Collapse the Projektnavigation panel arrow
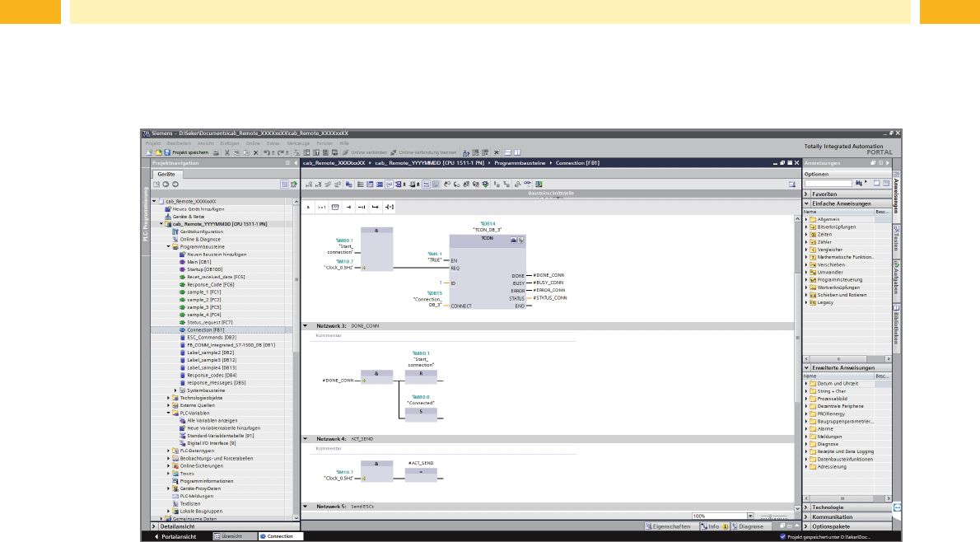Screen dimensions: 980x542 (x=296, y=163)
